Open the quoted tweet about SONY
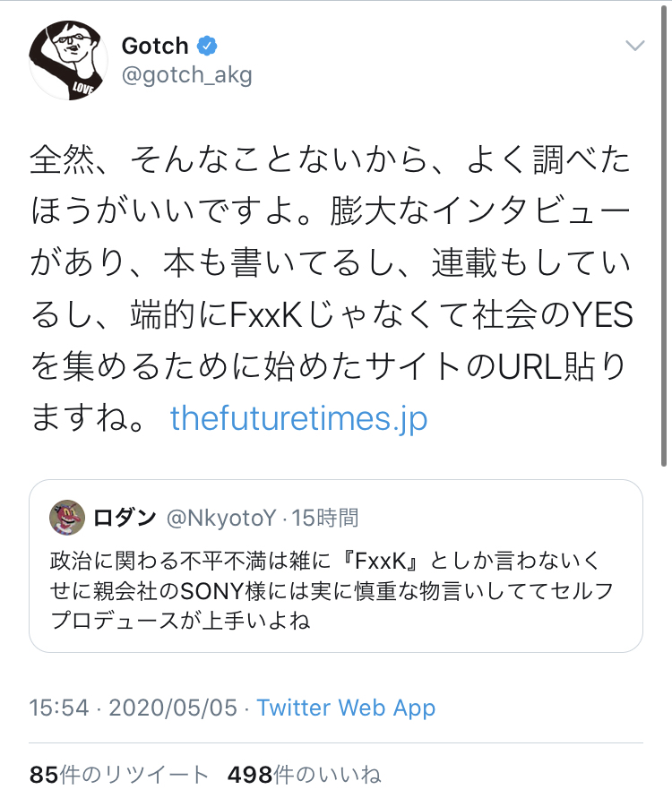Viewport: 672px width, 798px height. (335, 589)
